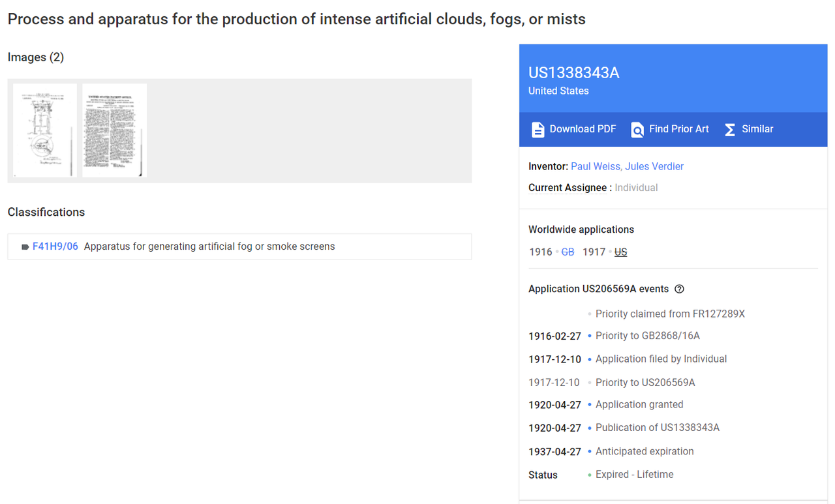The height and width of the screenshot is (504, 835).
Task: Click the patent number US1338343A heading
Action: click(x=573, y=73)
